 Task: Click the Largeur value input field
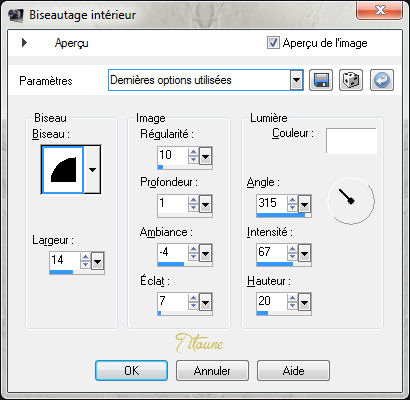65,260
